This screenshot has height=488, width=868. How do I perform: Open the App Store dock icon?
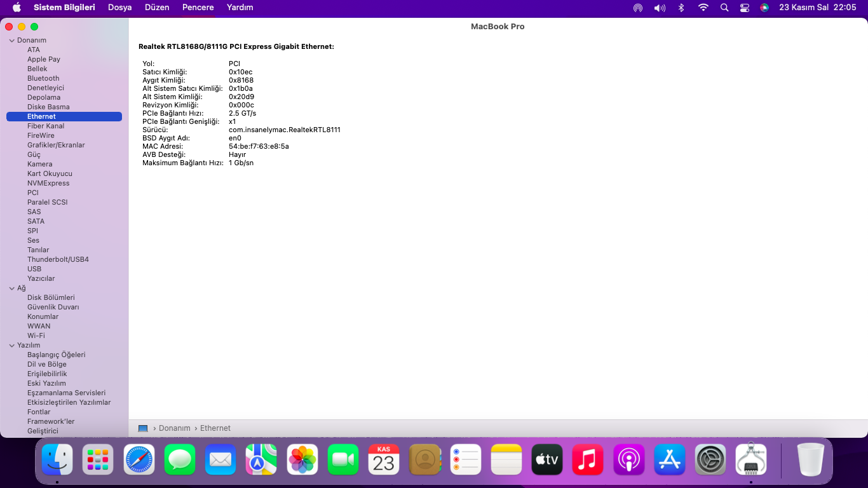click(x=670, y=459)
